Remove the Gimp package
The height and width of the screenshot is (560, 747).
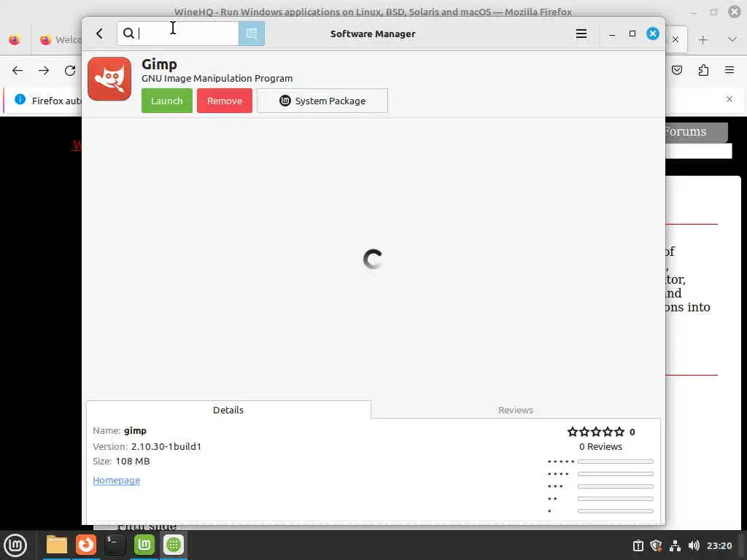[x=225, y=101]
